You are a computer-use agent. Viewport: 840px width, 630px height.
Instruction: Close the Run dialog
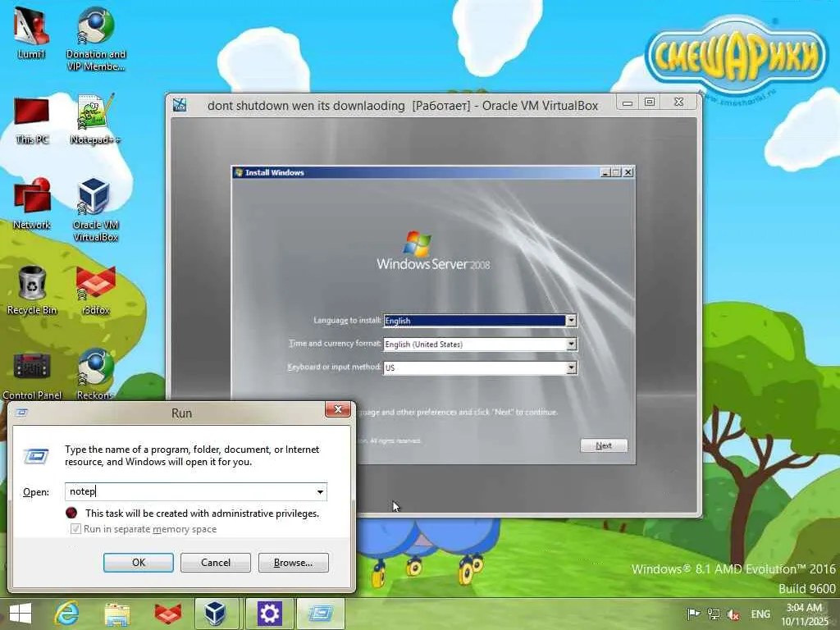click(338, 410)
